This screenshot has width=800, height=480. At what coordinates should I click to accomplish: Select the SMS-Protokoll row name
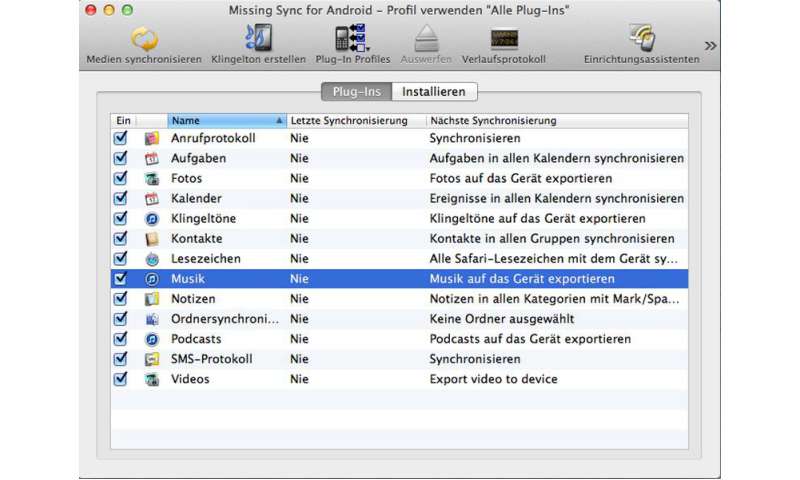(212, 359)
